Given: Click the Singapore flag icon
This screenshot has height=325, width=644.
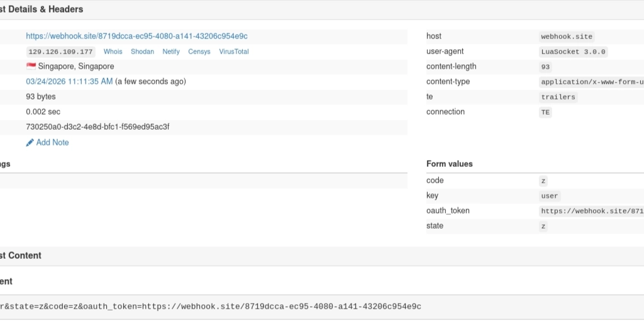Looking at the screenshot, I should coord(31,66).
